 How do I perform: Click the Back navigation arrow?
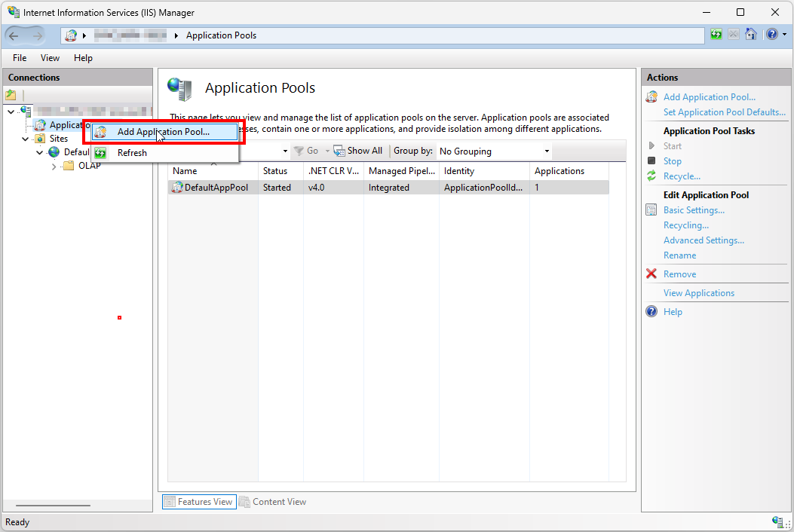pyautogui.click(x=14, y=35)
